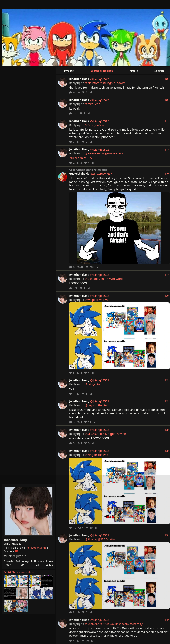170x644 pixels.
Task: Open the Tweets tab
Action: coord(69,71)
